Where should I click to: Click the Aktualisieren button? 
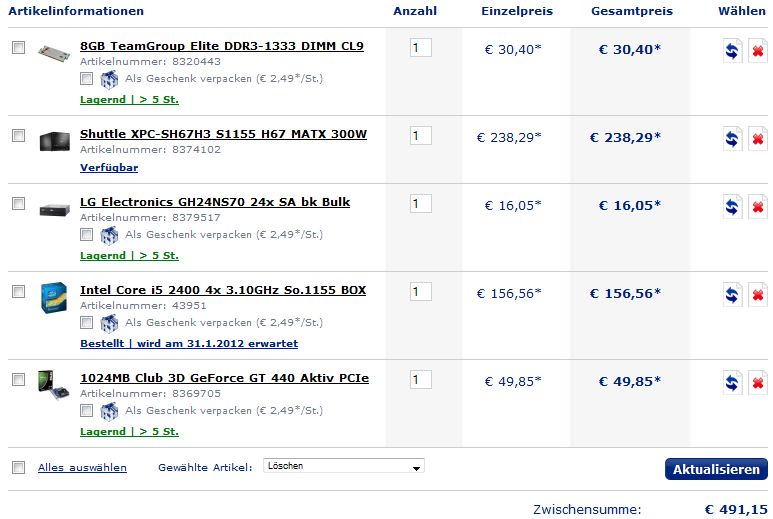point(716,469)
